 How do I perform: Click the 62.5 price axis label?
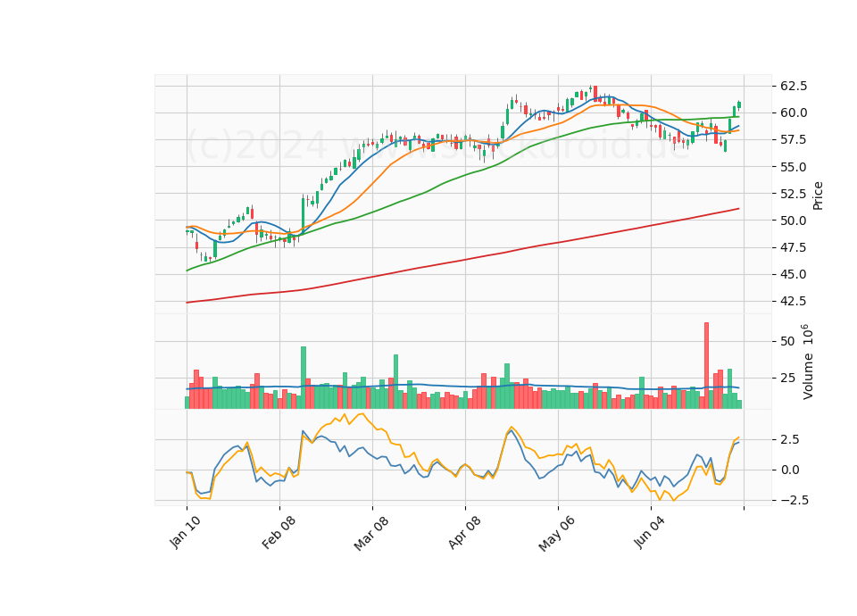[x=794, y=86]
